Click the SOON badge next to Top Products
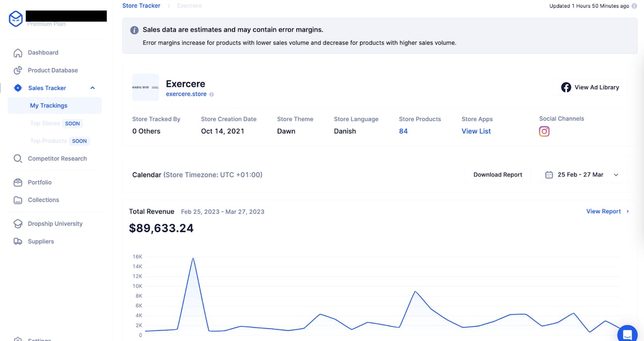The height and width of the screenshot is (341, 644). pyautogui.click(x=79, y=141)
